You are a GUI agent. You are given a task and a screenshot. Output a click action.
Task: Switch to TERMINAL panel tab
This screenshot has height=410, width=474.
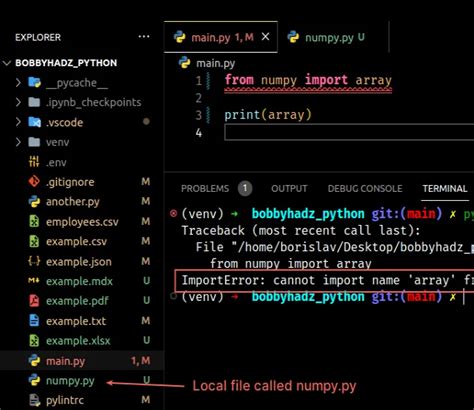tap(445, 189)
